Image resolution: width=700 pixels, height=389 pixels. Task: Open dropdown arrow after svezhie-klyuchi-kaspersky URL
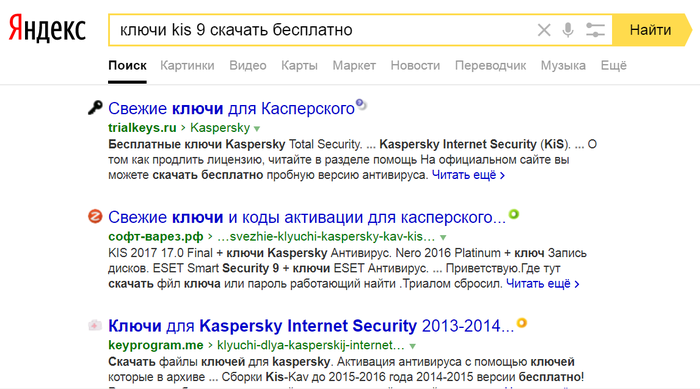(443, 237)
